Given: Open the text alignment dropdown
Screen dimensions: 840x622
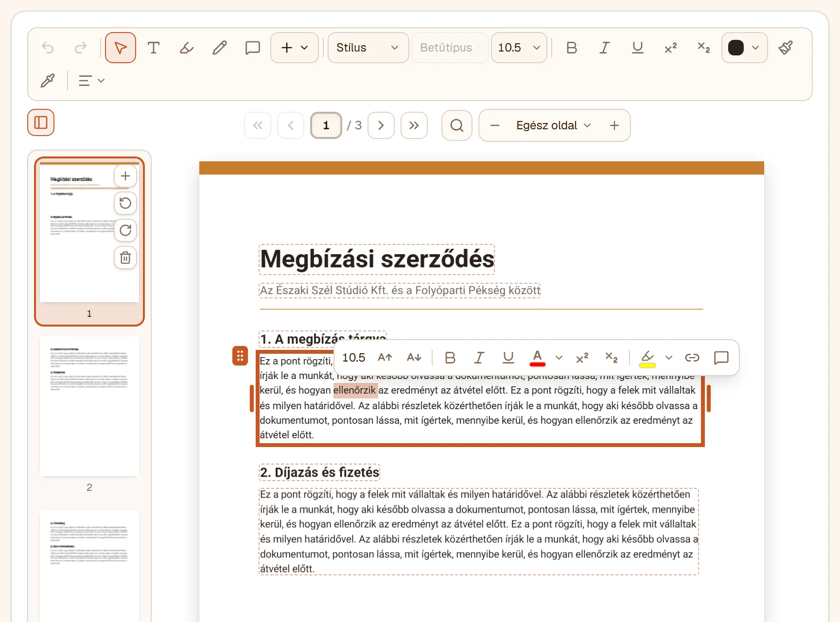Looking at the screenshot, I should click(x=91, y=81).
